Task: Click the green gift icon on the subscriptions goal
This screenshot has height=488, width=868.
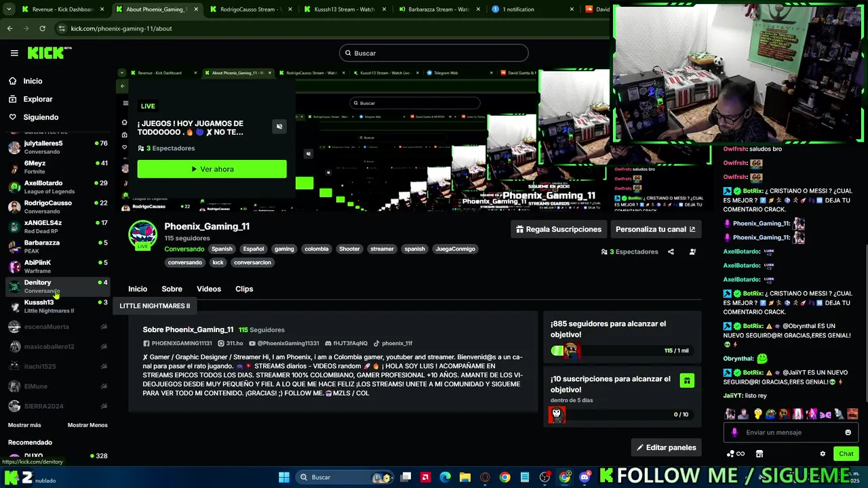Action: (x=687, y=381)
